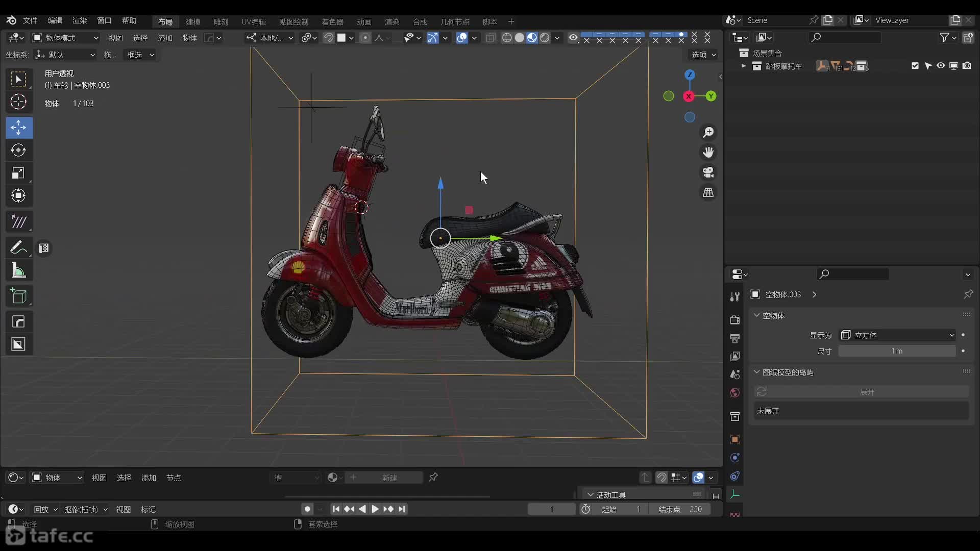Open the Tool properties tab (wrench icon)
The width and height of the screenshot is (980, 551).
[x=735, y=296]
